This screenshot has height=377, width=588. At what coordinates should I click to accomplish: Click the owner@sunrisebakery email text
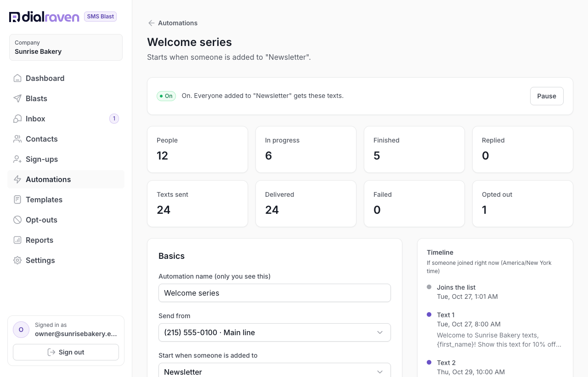[76, 334]
